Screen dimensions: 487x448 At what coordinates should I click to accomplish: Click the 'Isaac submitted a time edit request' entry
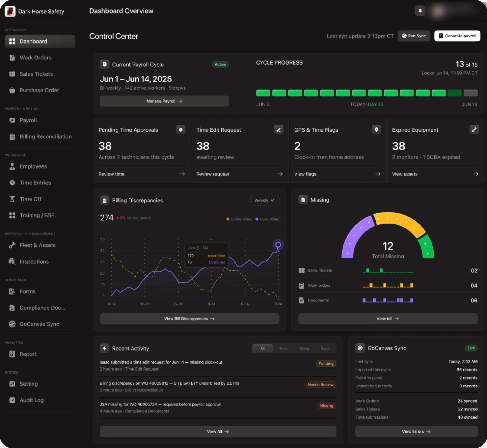(218, 365)
